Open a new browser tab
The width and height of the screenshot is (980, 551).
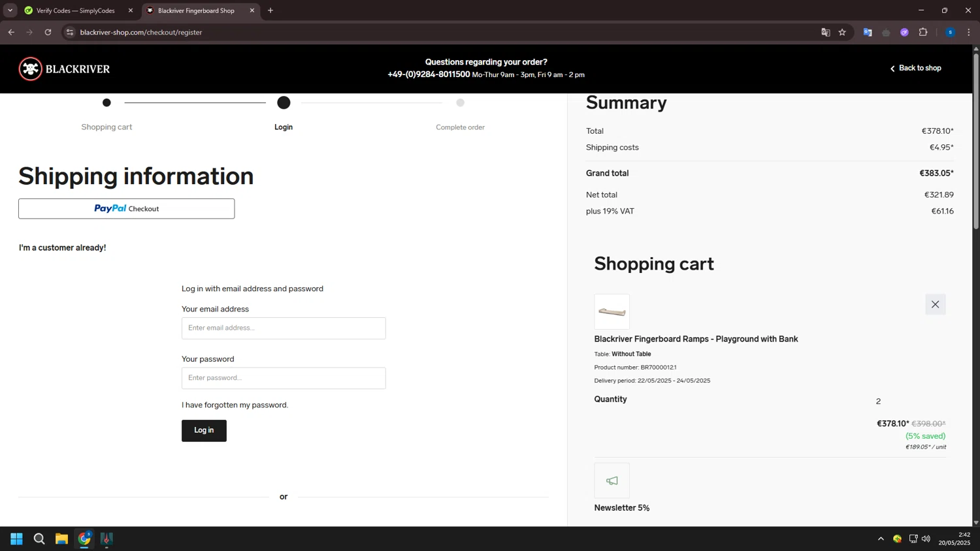point(270,10)
